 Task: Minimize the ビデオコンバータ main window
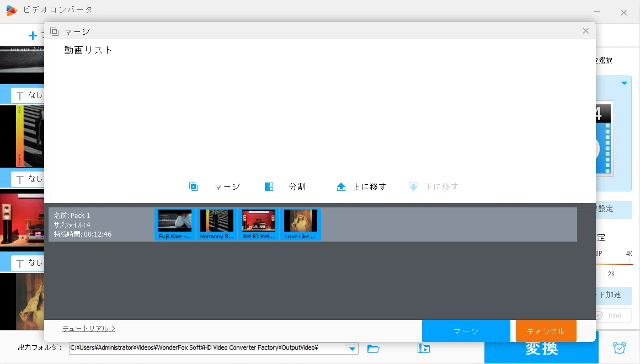pos(597,12)
